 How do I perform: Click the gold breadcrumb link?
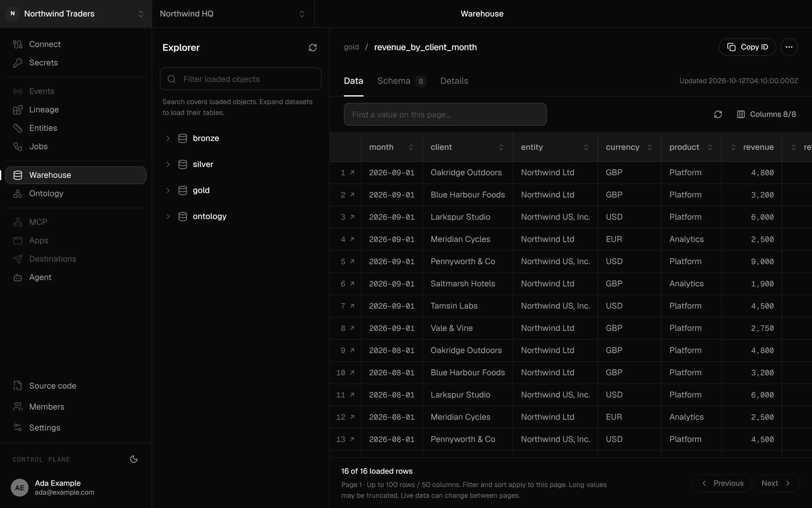click(351, 47)
